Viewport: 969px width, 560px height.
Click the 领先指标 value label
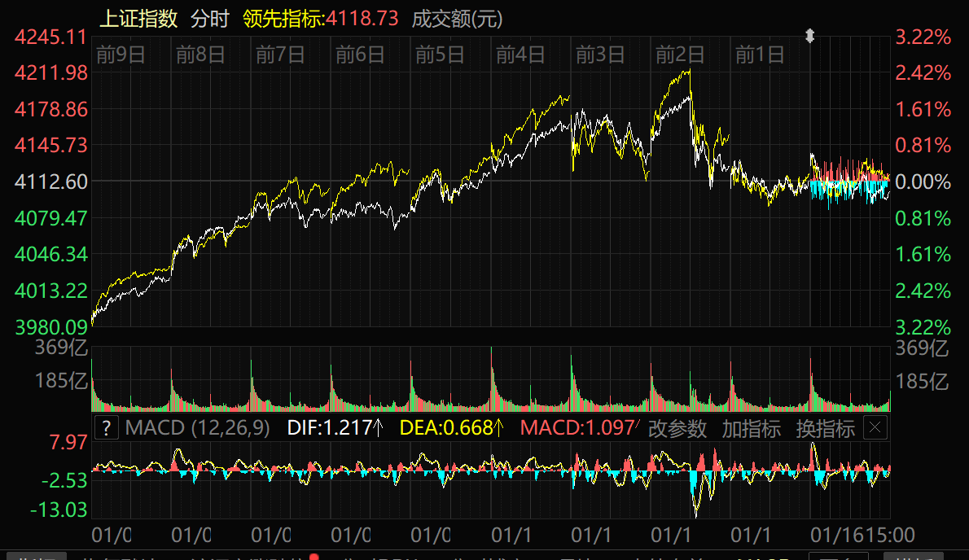point(321,19)
